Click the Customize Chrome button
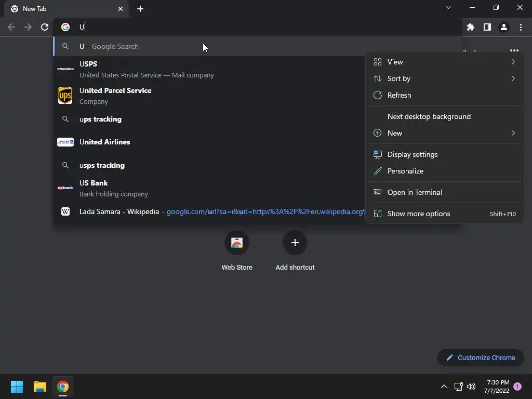This screenshot has height=399, width=532. (481, 357)
